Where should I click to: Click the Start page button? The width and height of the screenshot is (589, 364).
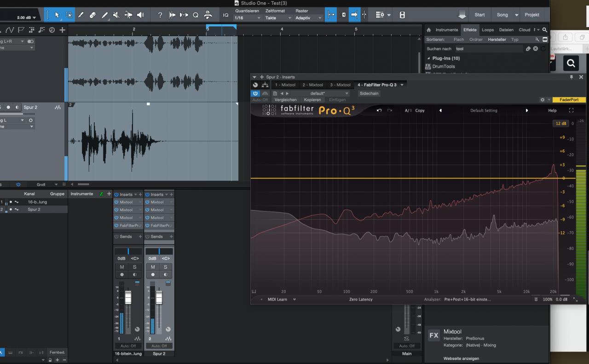479,15
